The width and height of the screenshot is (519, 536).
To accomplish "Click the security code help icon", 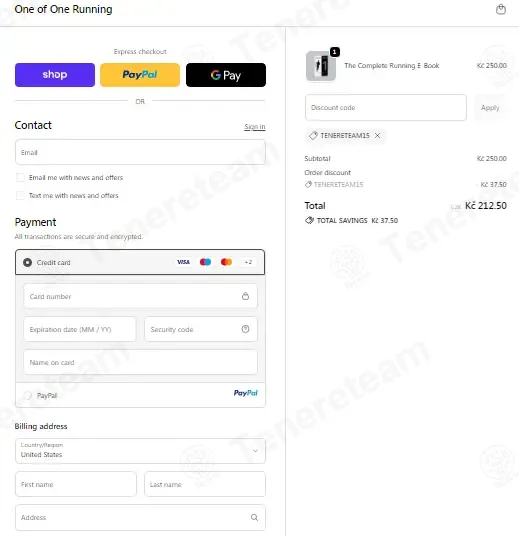I will pyautogui.click(x=245, y=329).
